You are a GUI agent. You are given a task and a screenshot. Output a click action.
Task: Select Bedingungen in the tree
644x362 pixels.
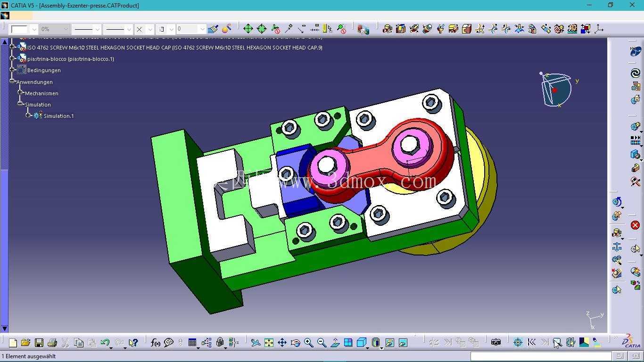(x=44, y=70)
